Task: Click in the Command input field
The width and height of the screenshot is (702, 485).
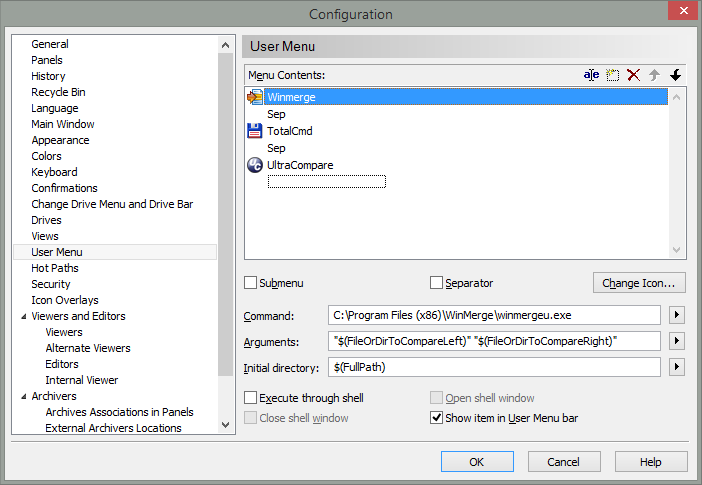Action: [494, 315]
